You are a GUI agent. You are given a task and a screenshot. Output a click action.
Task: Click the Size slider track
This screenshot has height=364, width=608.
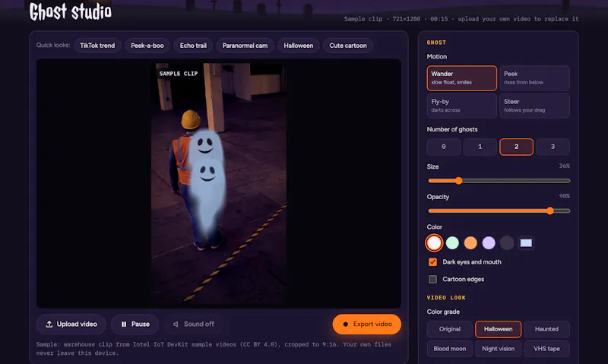pyautogui.click(x=499, y=181)
